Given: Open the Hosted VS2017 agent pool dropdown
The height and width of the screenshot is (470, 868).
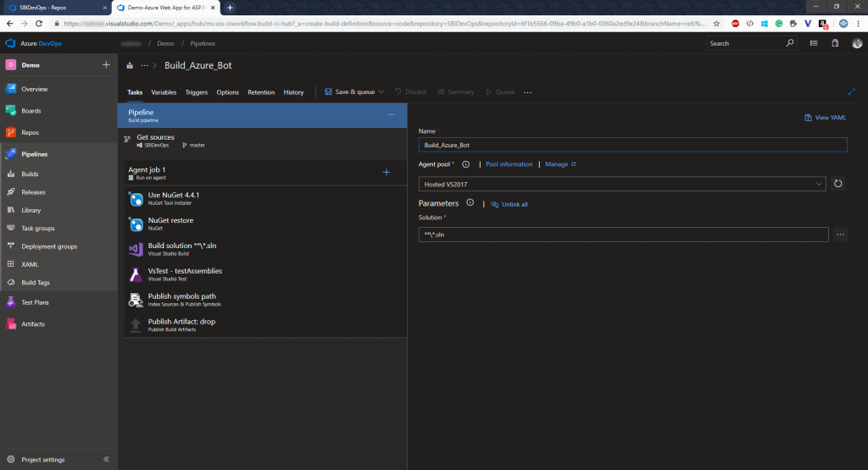Looking at the screenshot, I should click(x=622, y=184).
